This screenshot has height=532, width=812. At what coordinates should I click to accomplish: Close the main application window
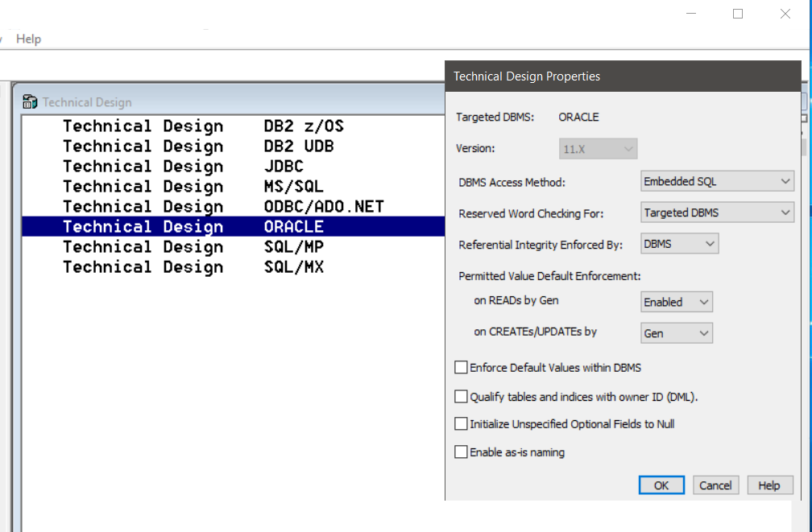tap(785, 14)
